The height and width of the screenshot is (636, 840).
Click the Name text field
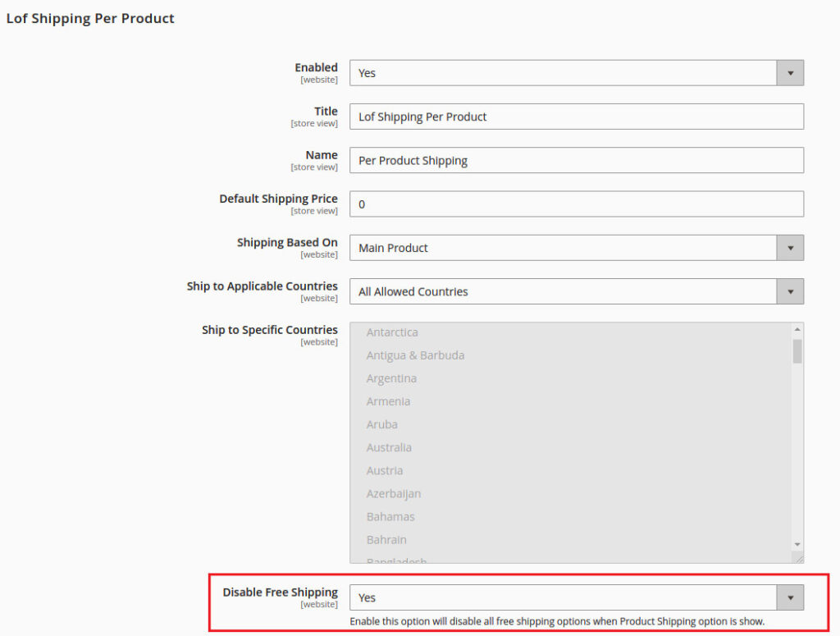[x=576, y=160]
